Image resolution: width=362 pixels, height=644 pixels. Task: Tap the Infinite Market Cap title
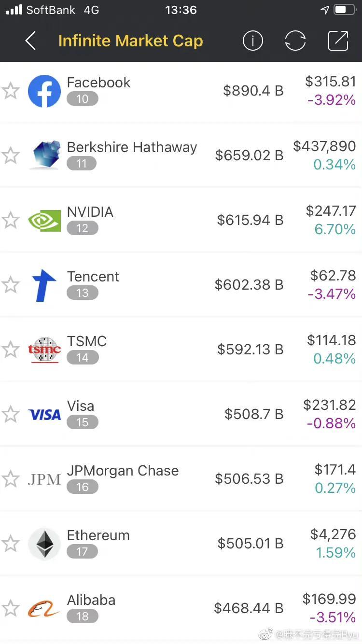point(130,41)
